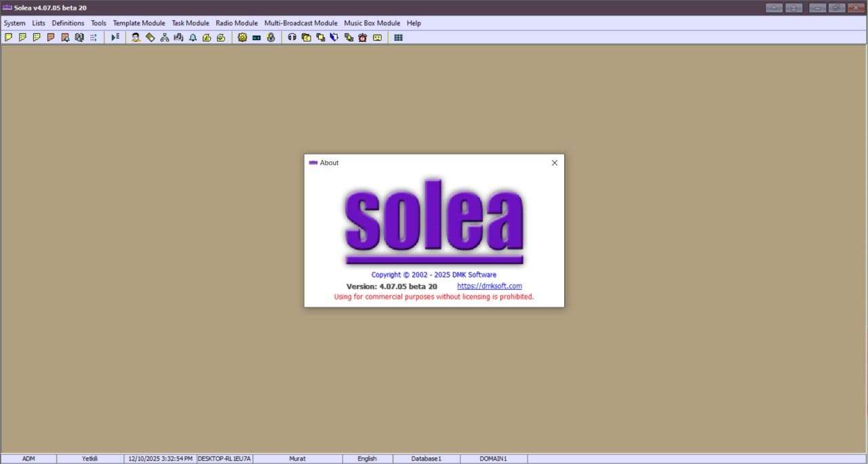Click the play-list arrow toolbar icon

(115, 37)
